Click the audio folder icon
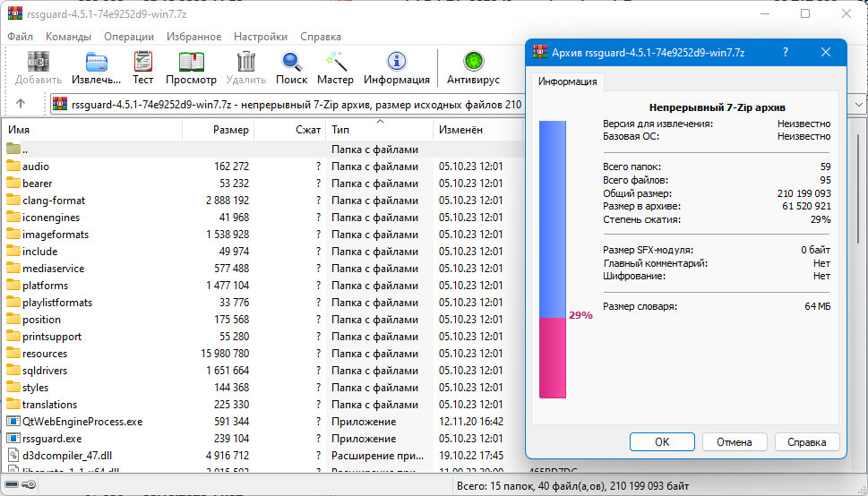The height and width of the screenshot is (496, 868). click(13, 166)
